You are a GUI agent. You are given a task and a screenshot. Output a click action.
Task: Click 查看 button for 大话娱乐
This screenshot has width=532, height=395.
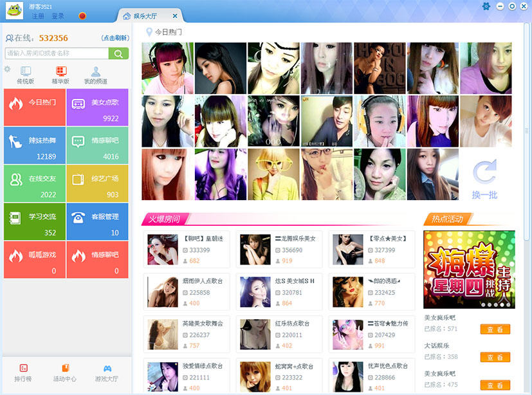(x=495, y=357)
